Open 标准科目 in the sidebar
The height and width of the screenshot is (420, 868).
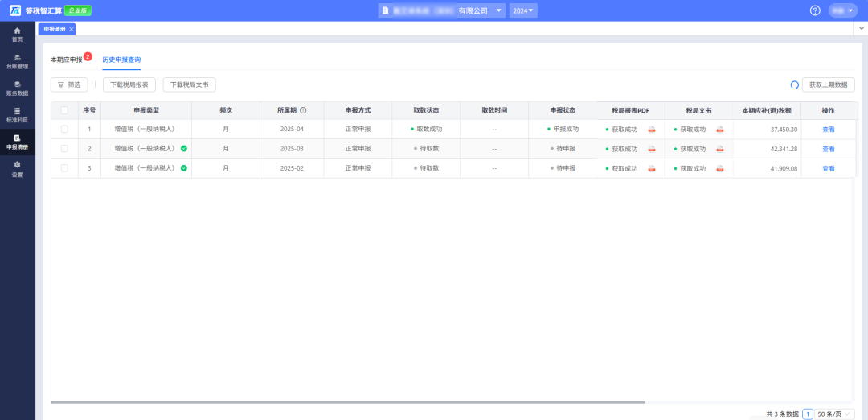[x=17, y=114]
